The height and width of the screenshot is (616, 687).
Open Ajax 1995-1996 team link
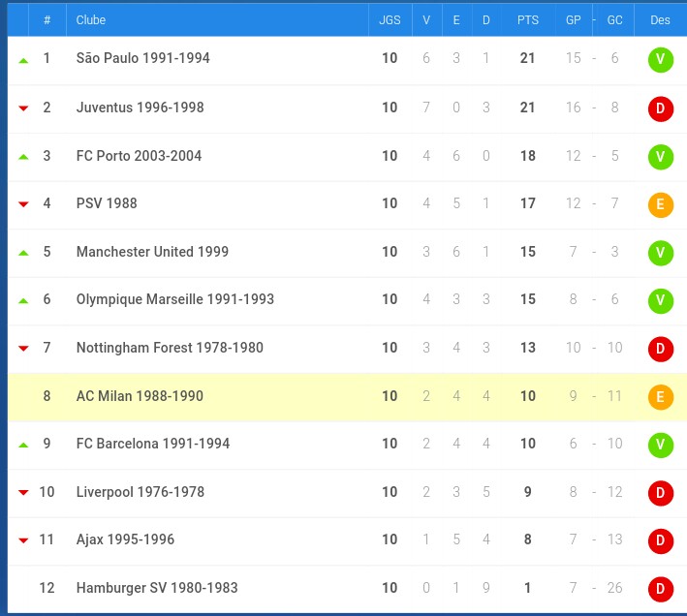pos(125,539)
